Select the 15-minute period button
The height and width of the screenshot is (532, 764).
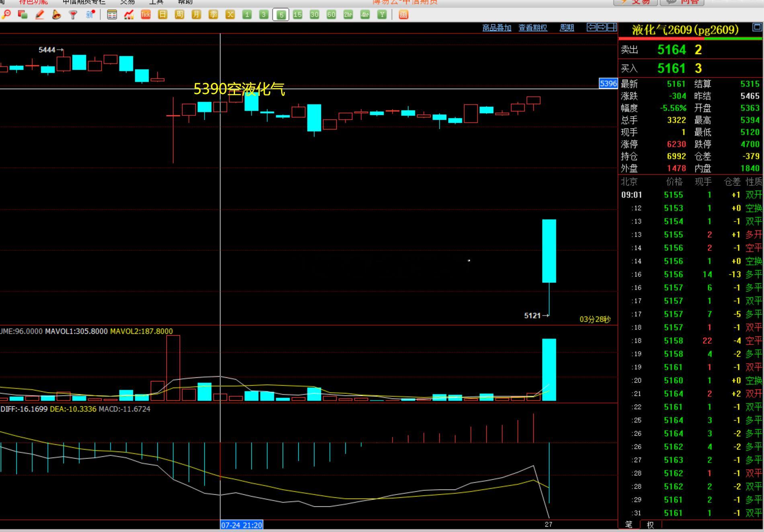click(x=298, y=15)
